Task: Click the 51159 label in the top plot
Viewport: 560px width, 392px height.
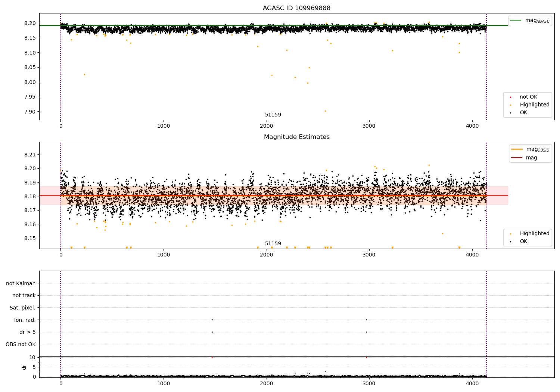Action: click(273, 115)
